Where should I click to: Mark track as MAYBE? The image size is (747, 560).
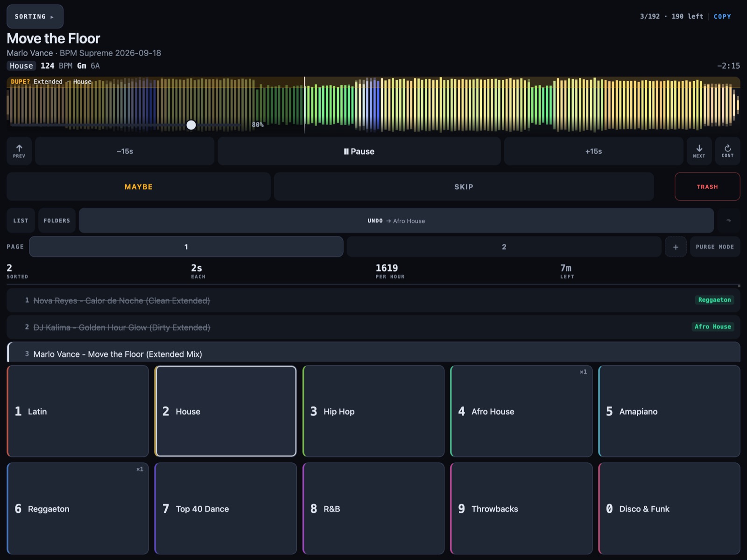click(139, 186)
